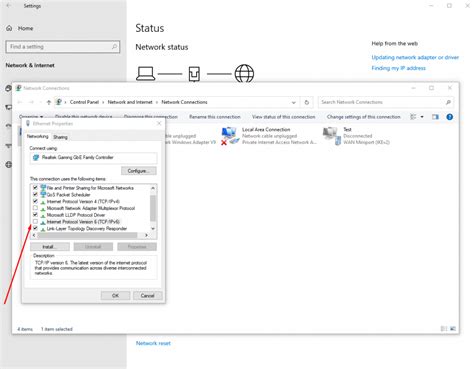
Task: Click the horizontal scrollbar thumb in items list
Action: 87,235
